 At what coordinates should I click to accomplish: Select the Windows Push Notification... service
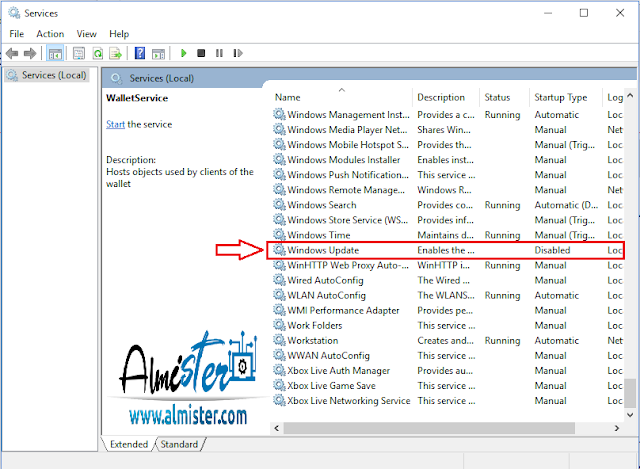tap(348, 175)
